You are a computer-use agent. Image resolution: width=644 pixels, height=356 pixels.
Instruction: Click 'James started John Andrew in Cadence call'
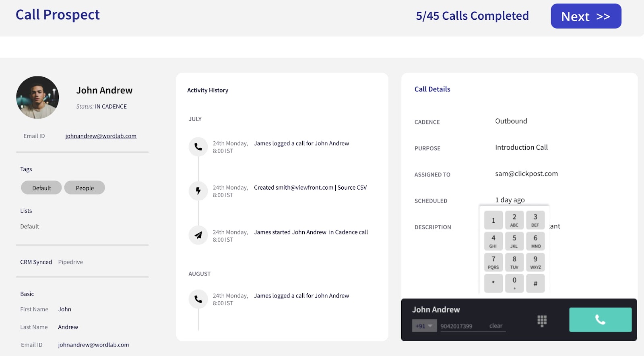[x=311, y=232]
